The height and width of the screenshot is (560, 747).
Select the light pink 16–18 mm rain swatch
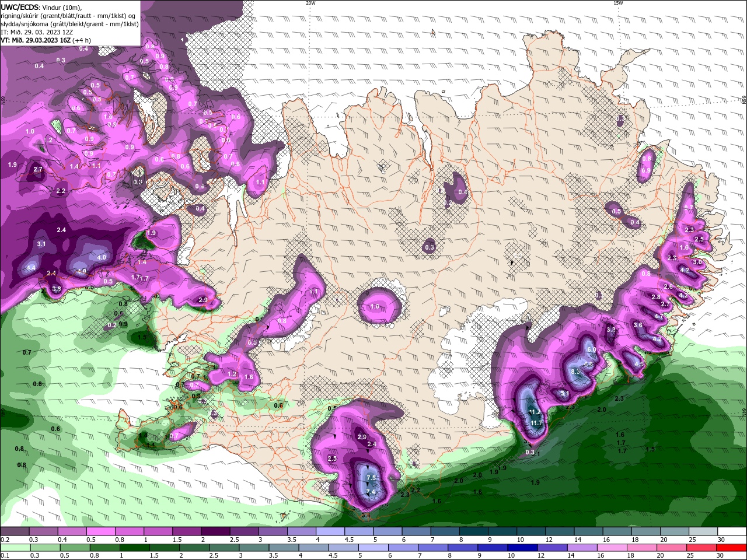611,548
